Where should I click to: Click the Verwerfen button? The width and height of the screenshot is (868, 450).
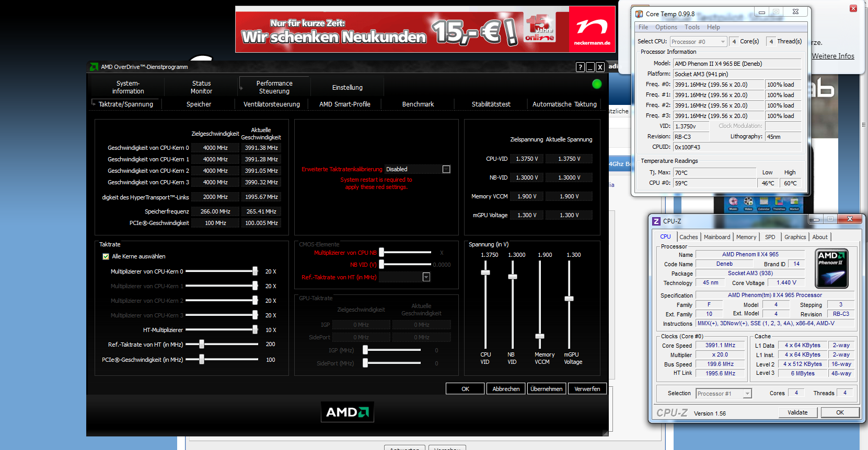tap(587, 389)
